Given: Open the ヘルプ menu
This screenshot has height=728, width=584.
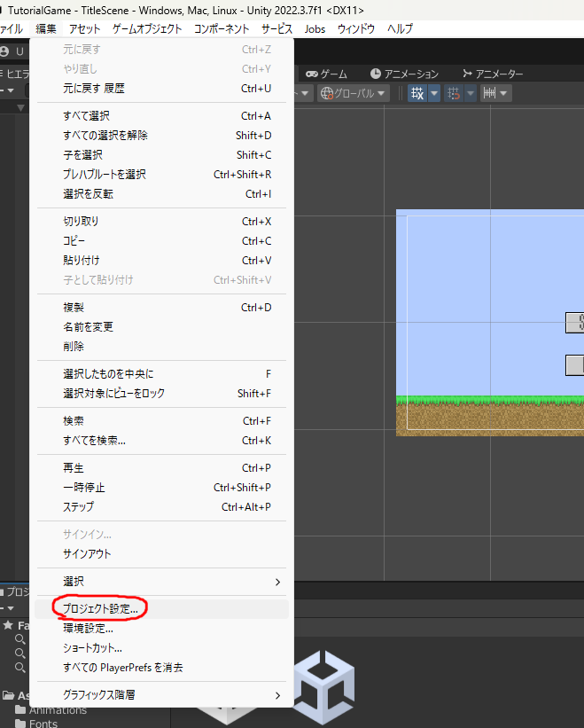Looking at the screenshot, I should coord(400,28).
